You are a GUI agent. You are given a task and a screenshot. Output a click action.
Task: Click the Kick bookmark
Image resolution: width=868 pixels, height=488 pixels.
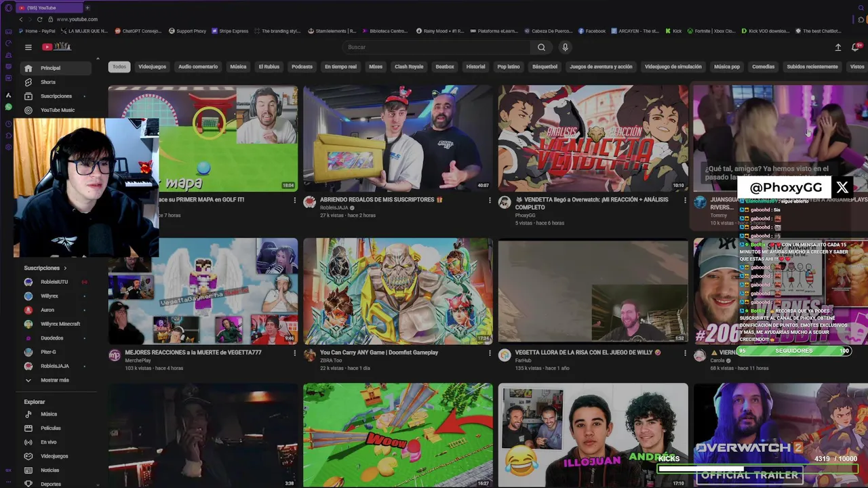click(673, 31)
